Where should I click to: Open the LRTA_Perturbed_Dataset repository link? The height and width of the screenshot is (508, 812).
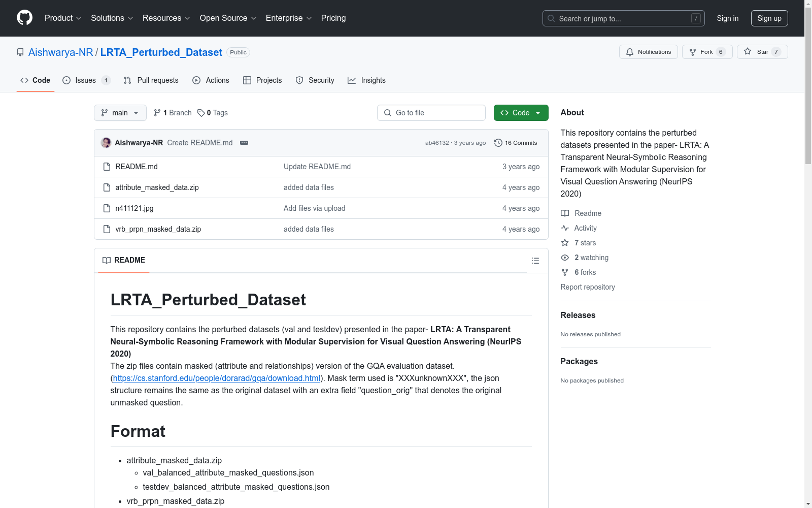(161, 52)
